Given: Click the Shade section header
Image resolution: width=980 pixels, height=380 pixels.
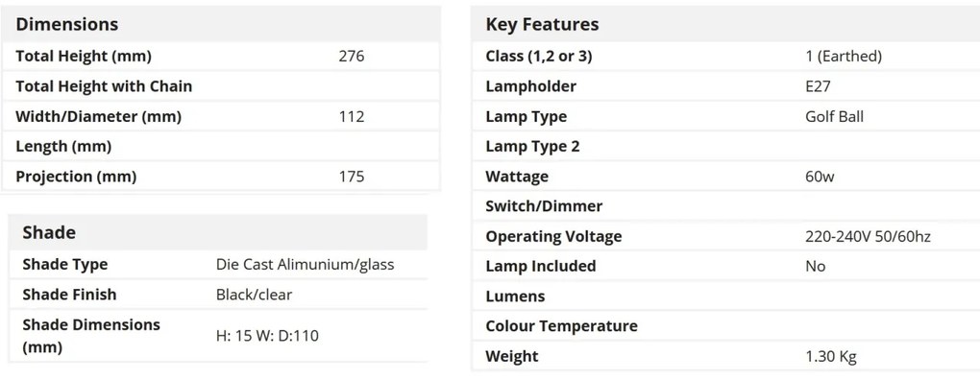Looking at the screenshot, I should pyautogui.click(x=49, y=232).
